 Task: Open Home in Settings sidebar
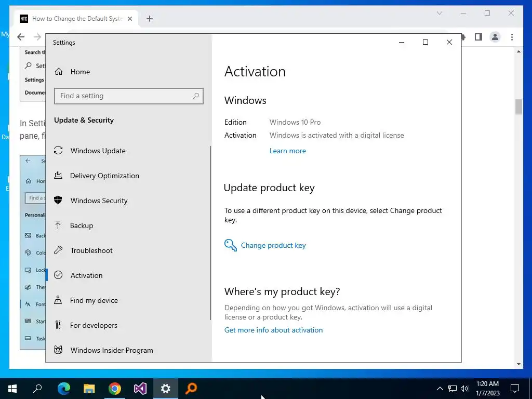pos(80,72)
